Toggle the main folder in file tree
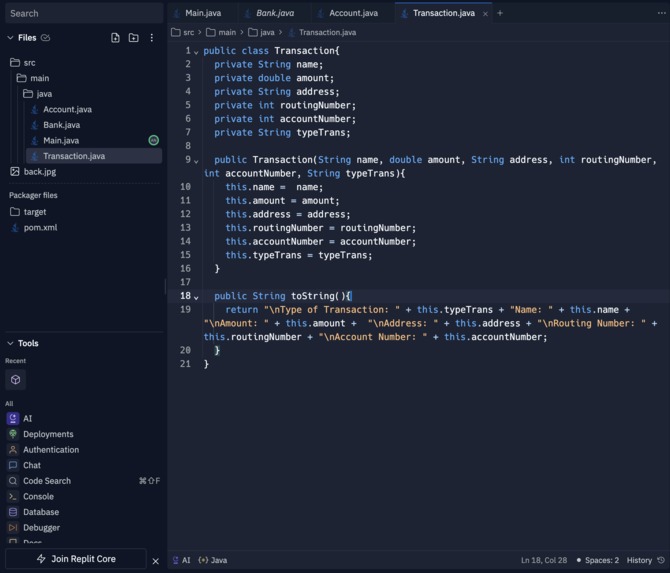 [x=33, y=78]
